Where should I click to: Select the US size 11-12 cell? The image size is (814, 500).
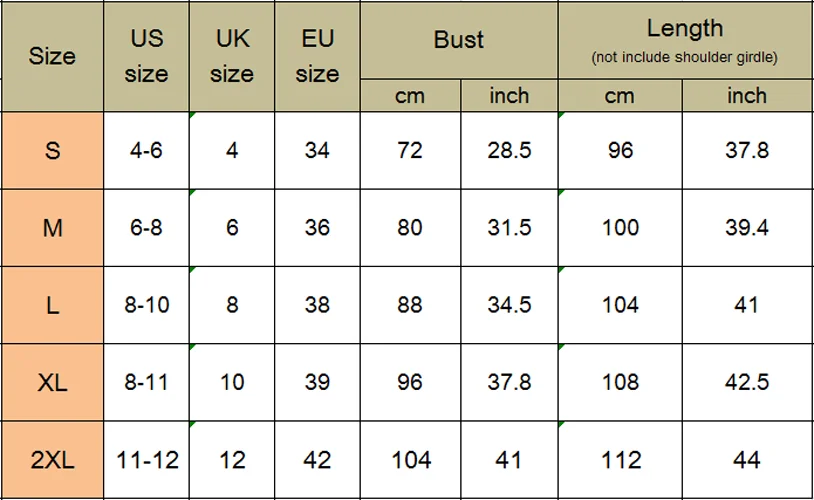[x=146, y=460]
